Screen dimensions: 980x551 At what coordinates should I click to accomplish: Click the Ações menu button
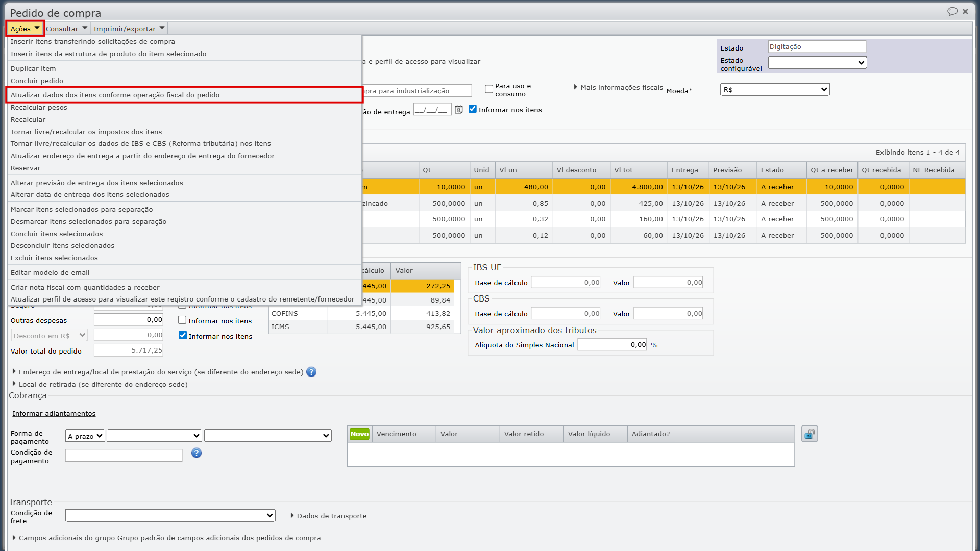pyautogui.click(x=25, y=29)
